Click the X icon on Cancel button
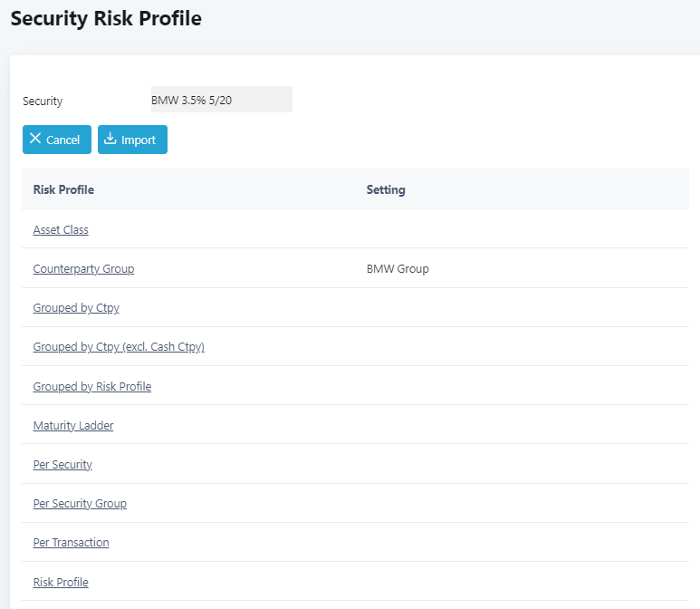700x609 pixels. click(x=35, y=139)
